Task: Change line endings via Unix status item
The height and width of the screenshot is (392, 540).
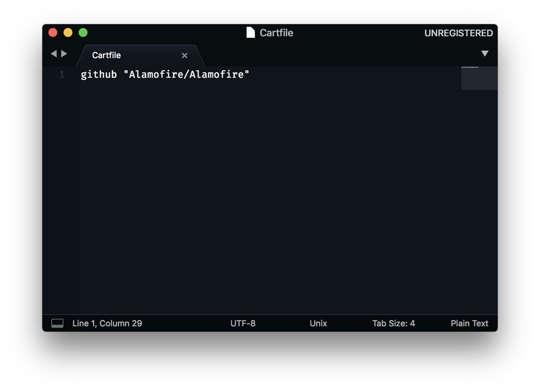Action: coord(318,323)
